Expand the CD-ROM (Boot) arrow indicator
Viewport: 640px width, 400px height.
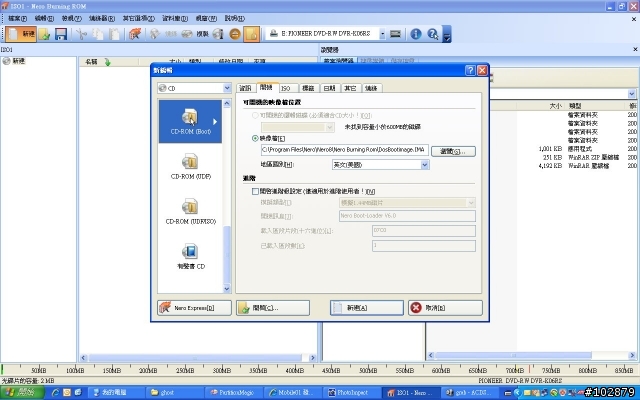(x=215, y=121)
